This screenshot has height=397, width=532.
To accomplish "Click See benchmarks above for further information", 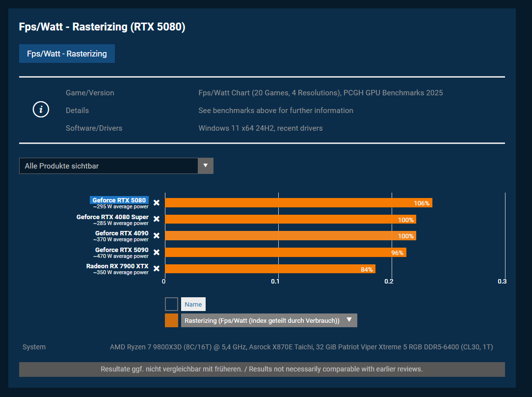I will 276,111.
